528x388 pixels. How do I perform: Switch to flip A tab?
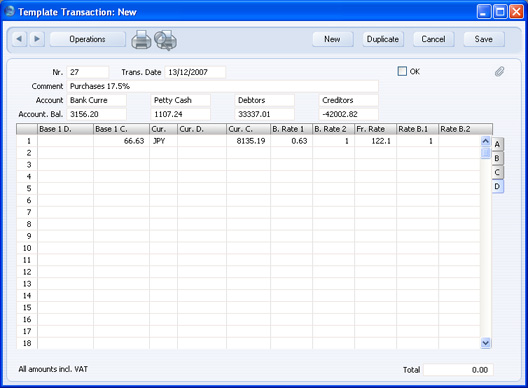click(497, 144)
